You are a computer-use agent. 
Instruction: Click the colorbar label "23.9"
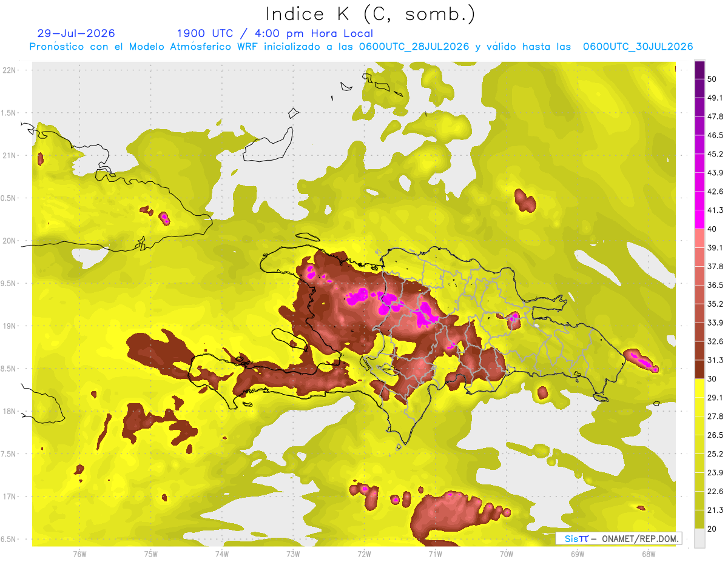[715, 473]
